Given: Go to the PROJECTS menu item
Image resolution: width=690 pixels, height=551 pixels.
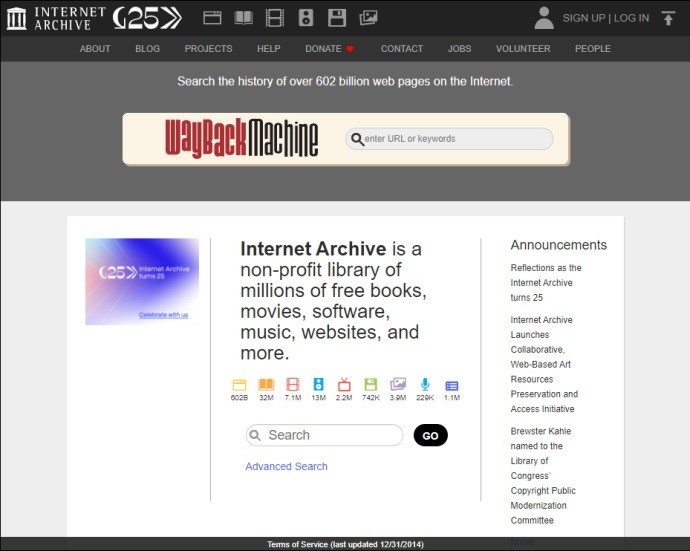Looking at the screenshot, I should (x=208, y=48).
